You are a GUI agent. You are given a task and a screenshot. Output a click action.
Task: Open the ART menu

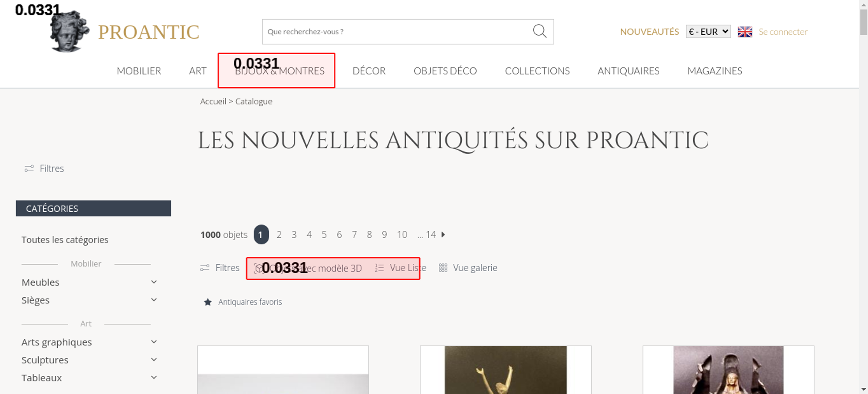coord(197,71)
